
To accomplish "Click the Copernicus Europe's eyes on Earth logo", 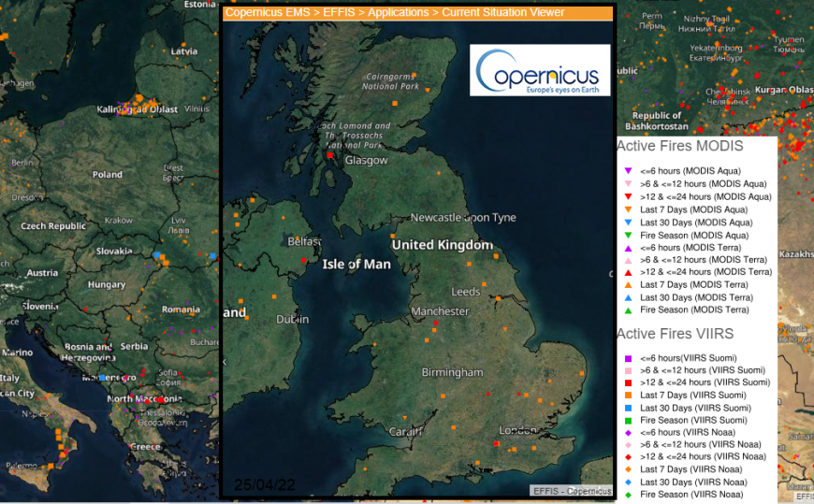I will point(540,70).
